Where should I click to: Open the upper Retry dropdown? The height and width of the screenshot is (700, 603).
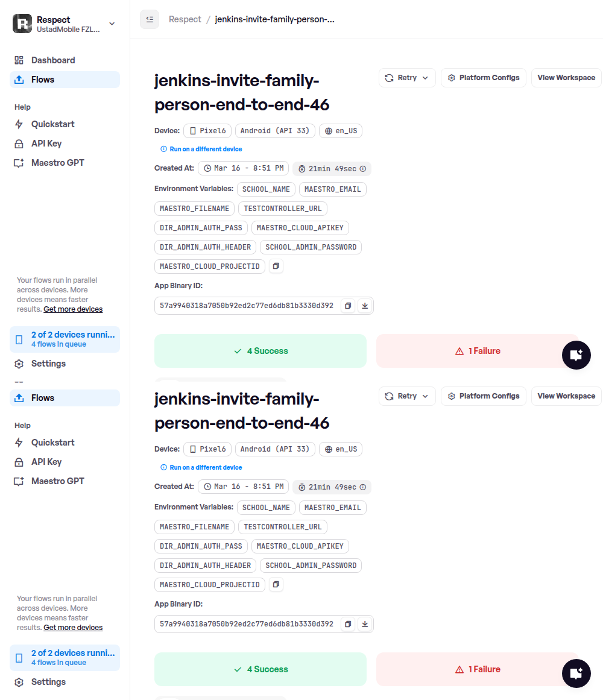point(407,78)
